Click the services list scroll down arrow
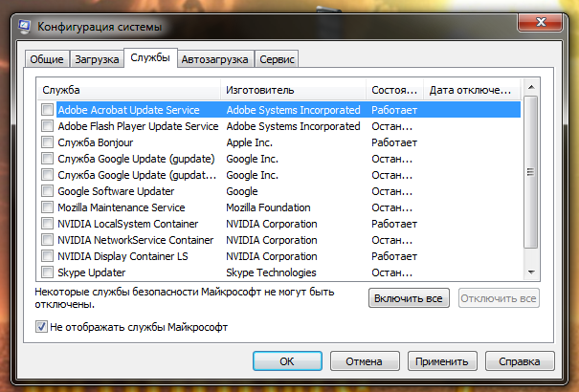This screenshot has width=579, height=392. click(531, 272)
